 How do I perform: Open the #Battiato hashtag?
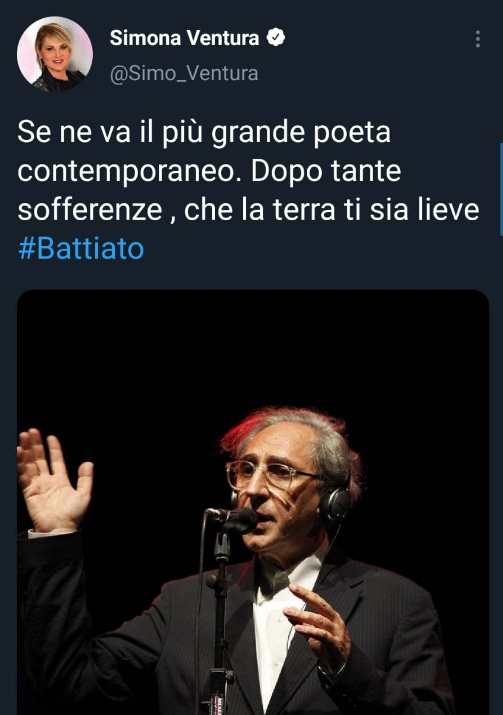click(x=81, y=249)
